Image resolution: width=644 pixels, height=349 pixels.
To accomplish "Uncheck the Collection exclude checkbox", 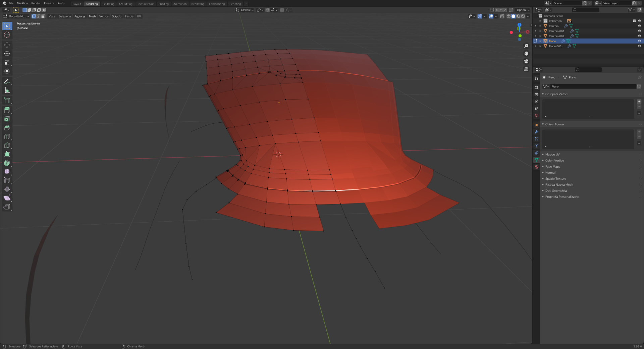I will point(634,21).
